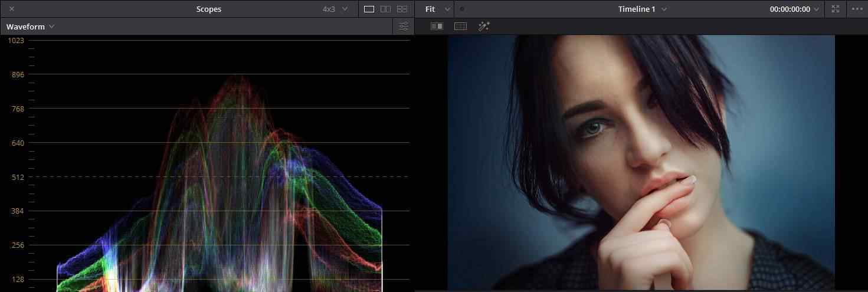Click the portrait image in the viewer
The image size is (868, 292).
(x=641, y=162)
